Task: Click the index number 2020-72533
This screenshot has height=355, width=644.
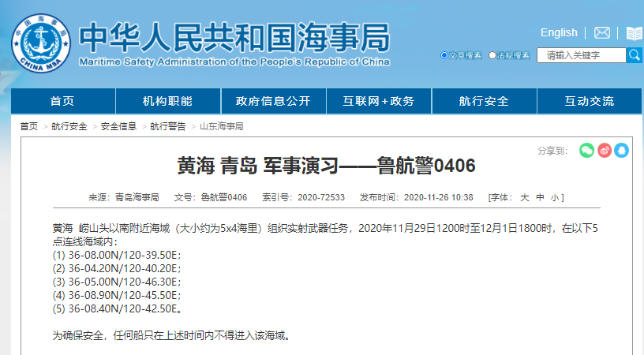Action: point(321,197)
